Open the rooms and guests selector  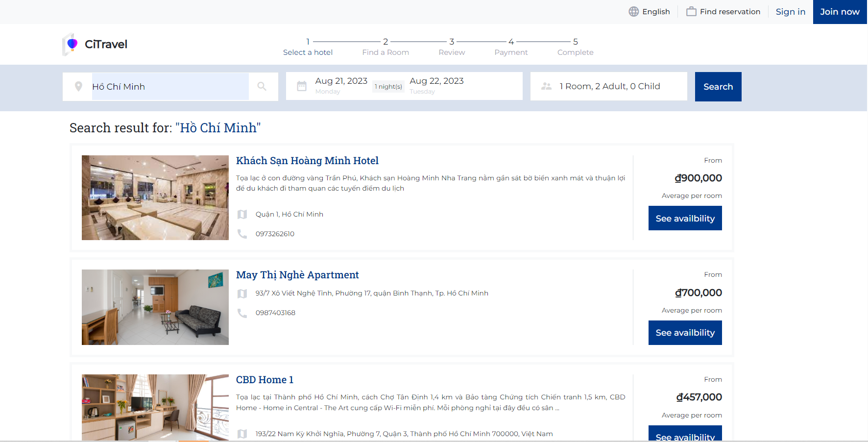tap(609, 86)
